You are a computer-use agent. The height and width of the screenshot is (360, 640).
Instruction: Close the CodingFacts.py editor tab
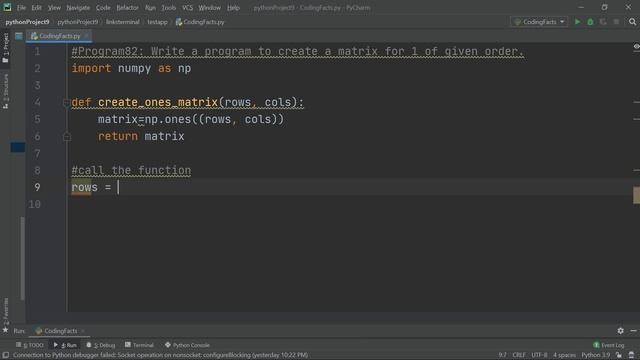[86, 36]
